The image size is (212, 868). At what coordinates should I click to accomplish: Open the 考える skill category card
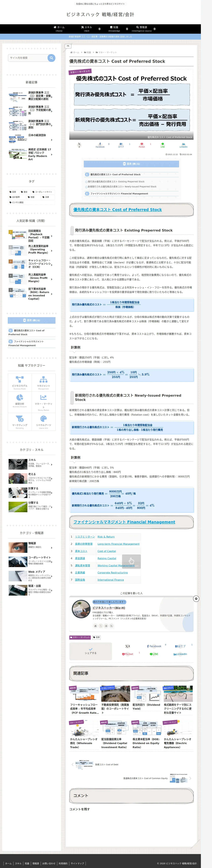coord(31,478)
